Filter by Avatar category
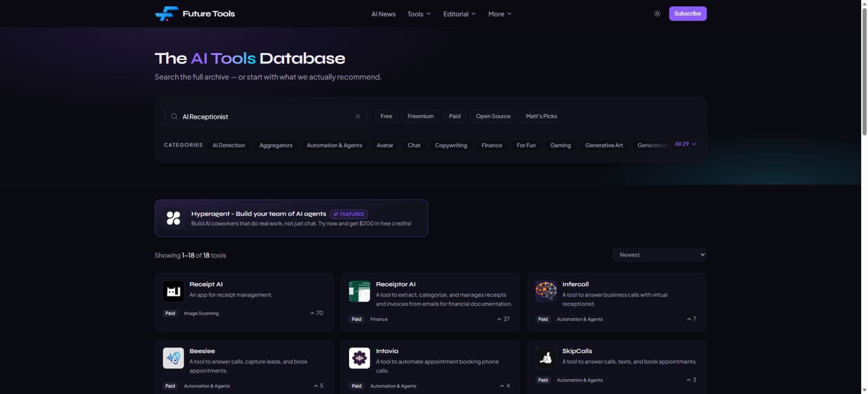The width and height of the screenshot is (868, 394). click(x=385, y=145)
